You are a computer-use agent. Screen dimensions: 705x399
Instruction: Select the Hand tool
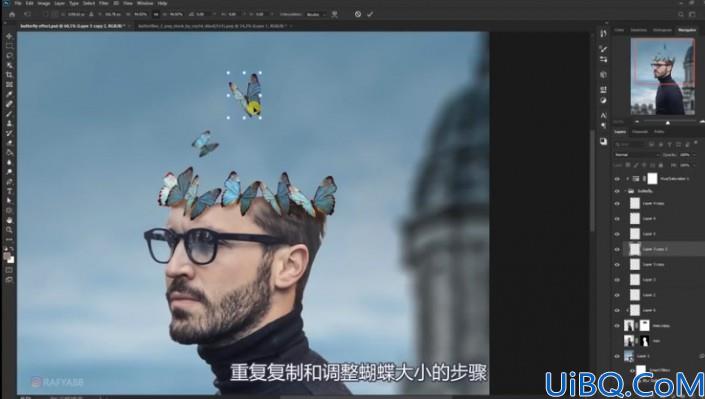point(9,220)
